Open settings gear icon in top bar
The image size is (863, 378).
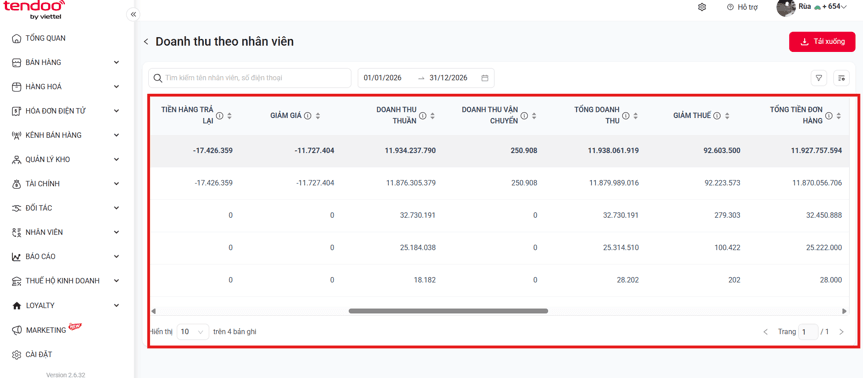click(x=702, y=7)
